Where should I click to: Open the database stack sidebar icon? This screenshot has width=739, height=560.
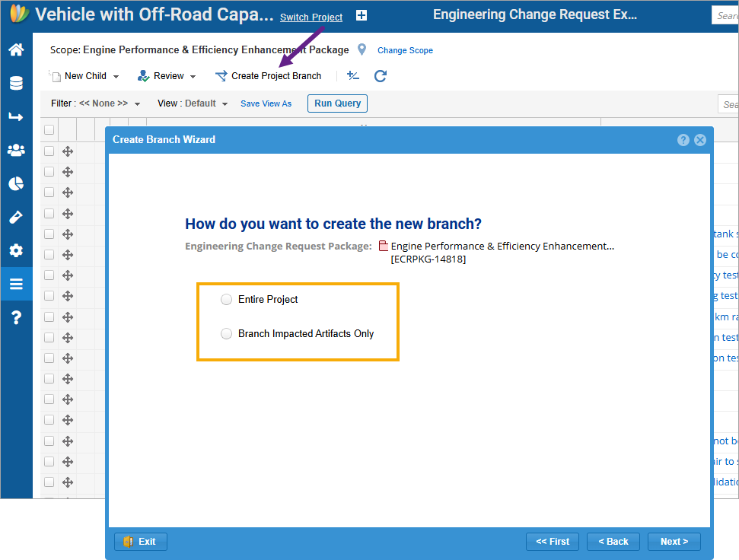[x=15, y=83]
